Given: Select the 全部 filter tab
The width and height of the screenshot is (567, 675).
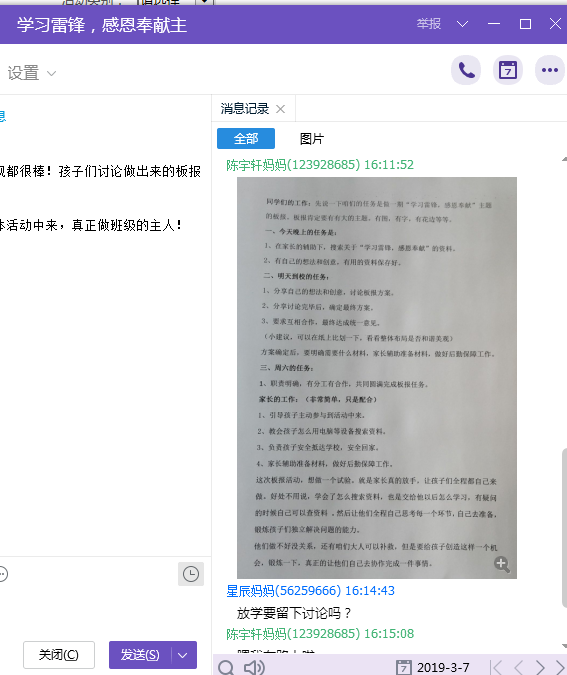Looking at the screenshot, I should [246, 139].
